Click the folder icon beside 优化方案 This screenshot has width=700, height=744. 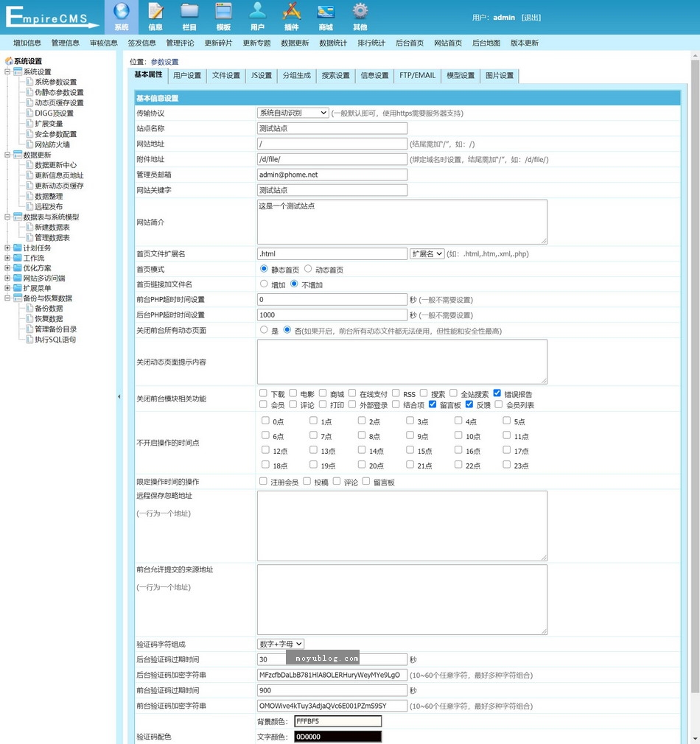click(18, 267)
